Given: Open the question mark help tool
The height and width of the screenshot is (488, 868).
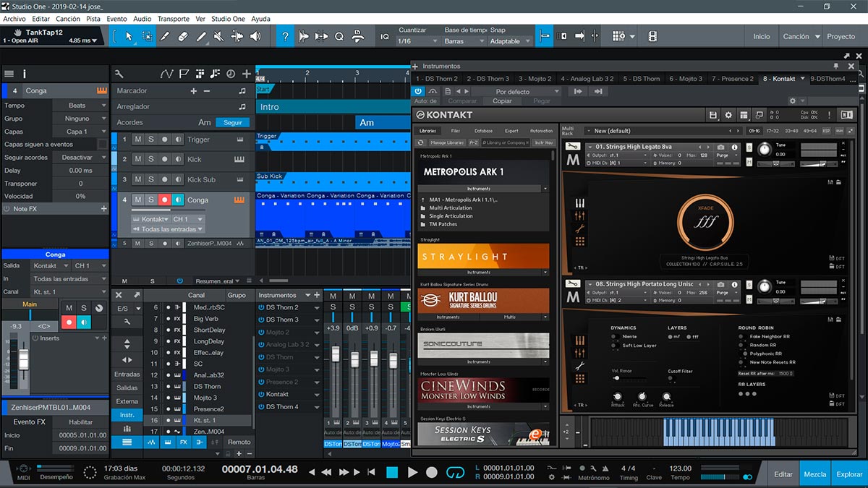Looking at the screenshot, I should (286, 36).
